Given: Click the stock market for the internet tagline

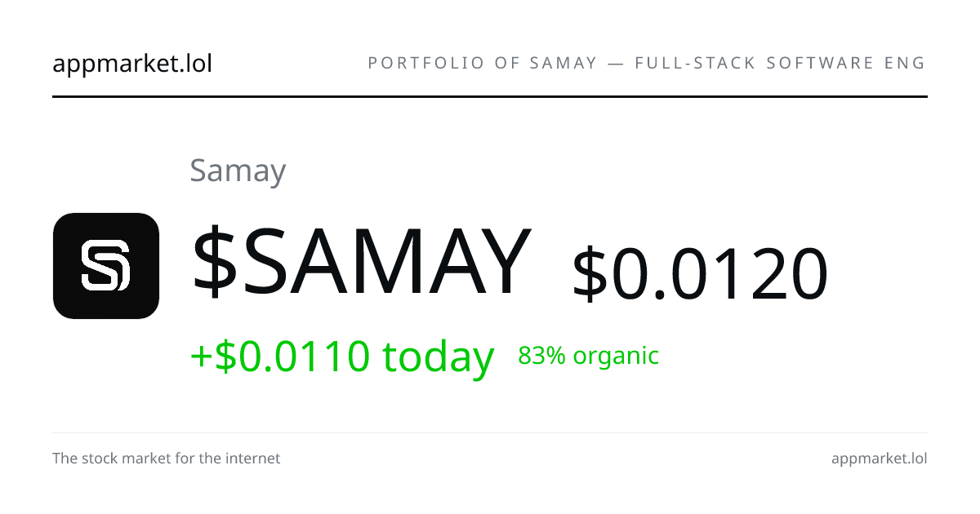Looking at the screenshot, I should coord(167,459).
